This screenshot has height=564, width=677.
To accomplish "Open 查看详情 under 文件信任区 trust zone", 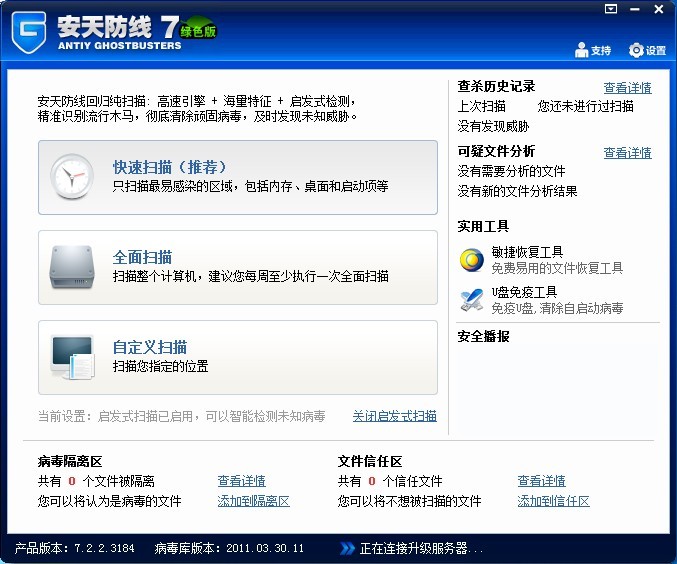I will point(541,481).
